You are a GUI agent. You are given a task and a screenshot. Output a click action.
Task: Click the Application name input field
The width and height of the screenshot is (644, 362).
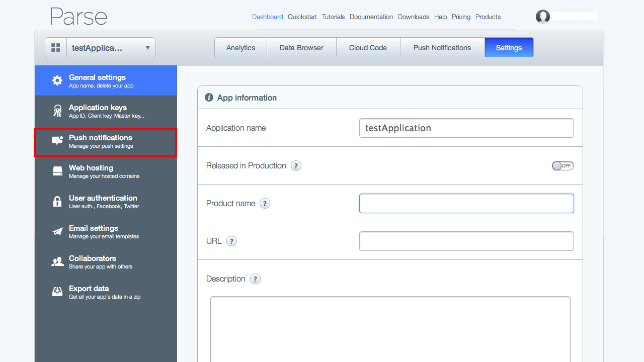click(466, 128)
